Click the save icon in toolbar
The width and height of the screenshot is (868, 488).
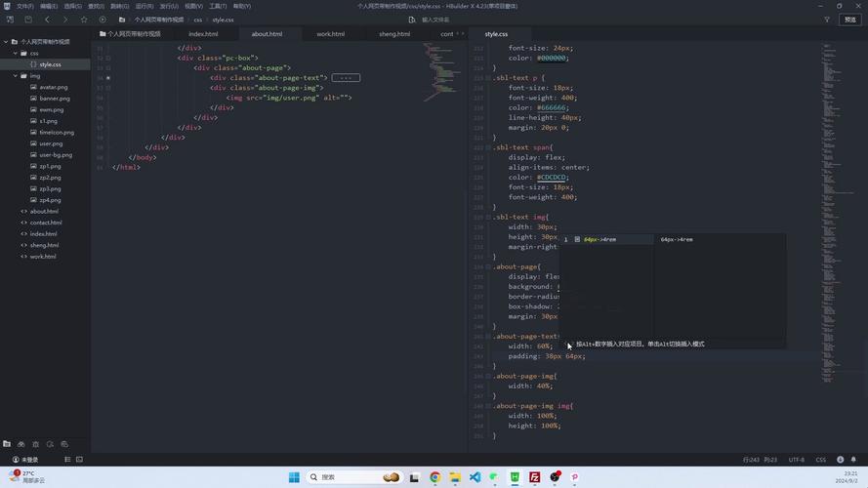click(28, 20)
